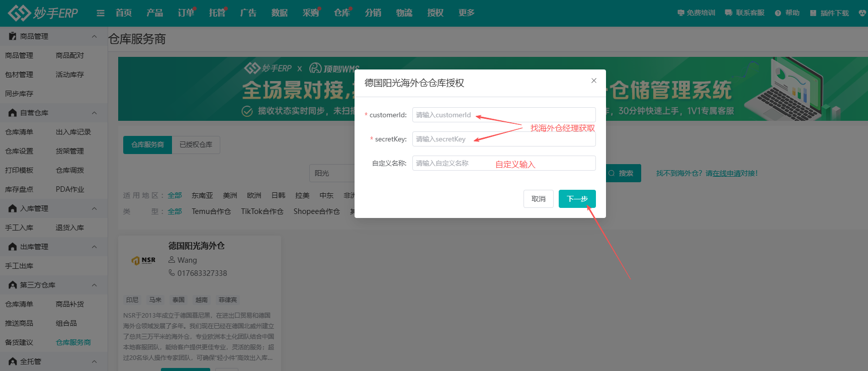868x371 pixels.
Task: Collapse the 入库管理 section chevron
Action: click(94, 208)
